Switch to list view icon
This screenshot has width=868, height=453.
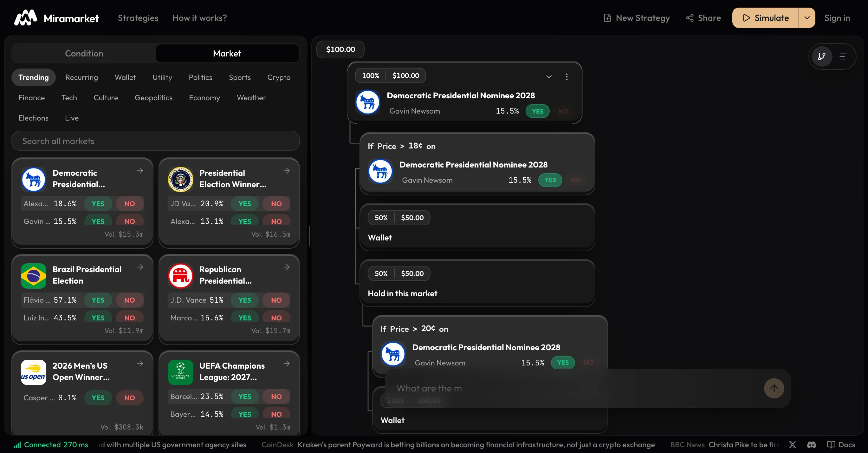(843, 56)
